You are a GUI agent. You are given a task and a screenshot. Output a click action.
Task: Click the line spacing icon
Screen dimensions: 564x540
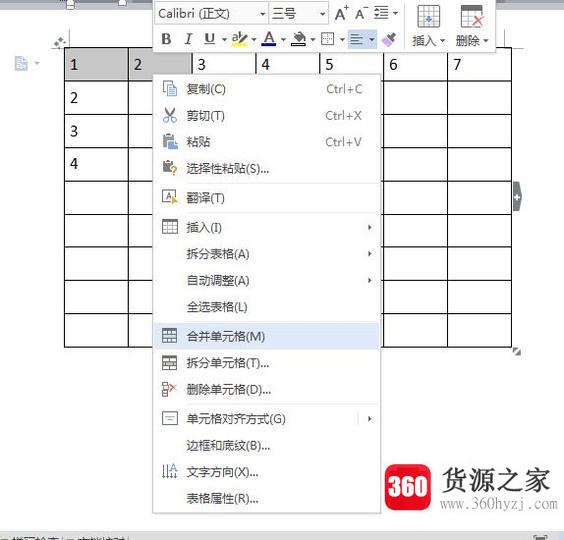(x=381, y=13)
